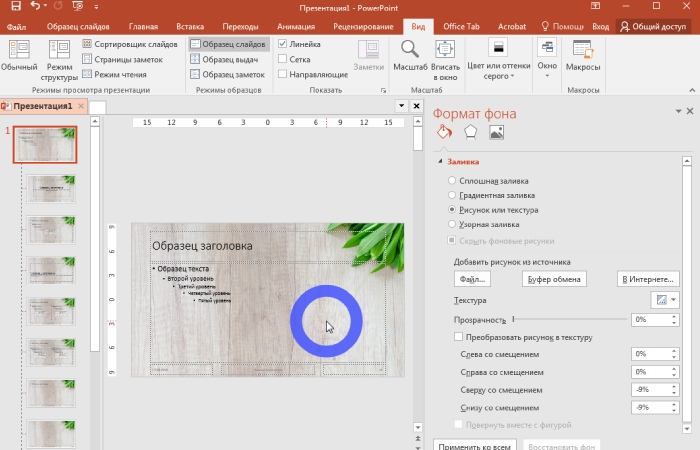Image resolution: width=700 pixels, height=450 pixels.
Task: Open the Файл menu
Action: click(x=16, y=27)
